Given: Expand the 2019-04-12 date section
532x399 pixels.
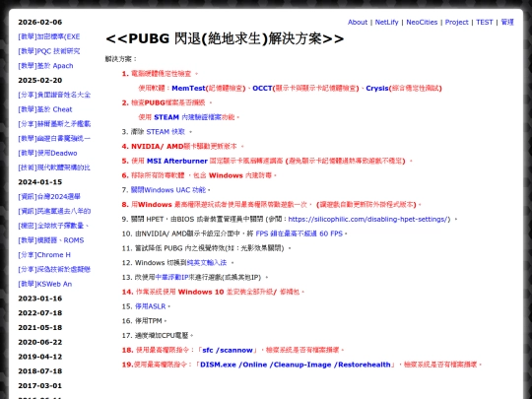Looking at the screenshot, I should point(40,357).
